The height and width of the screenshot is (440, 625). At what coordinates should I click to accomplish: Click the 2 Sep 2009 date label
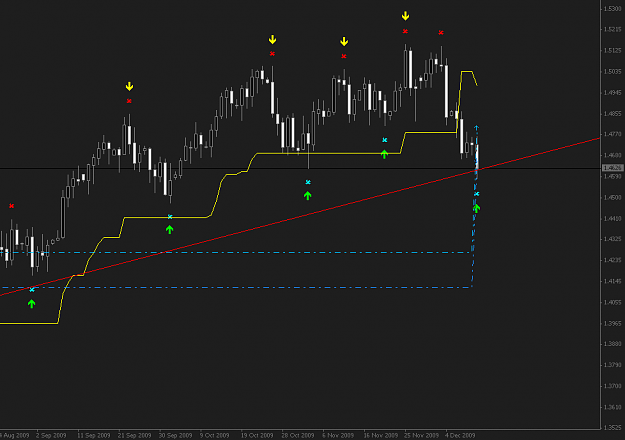pyautogui.click(x=51, y=435)
